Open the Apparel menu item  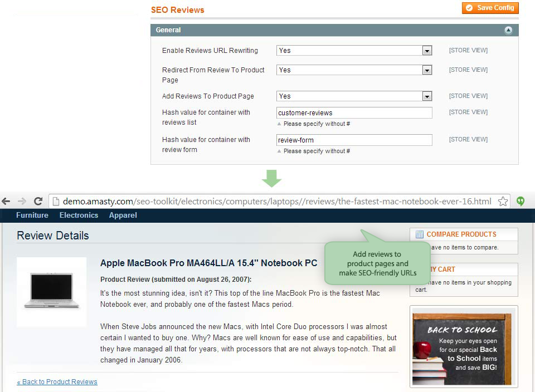pyautogui.click(x=123, y=215)
